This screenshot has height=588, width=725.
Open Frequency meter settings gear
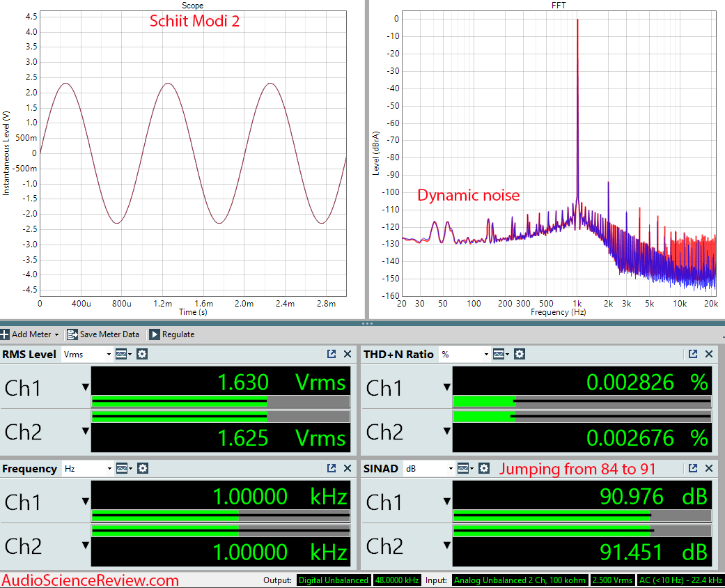[x=142, y=469]
